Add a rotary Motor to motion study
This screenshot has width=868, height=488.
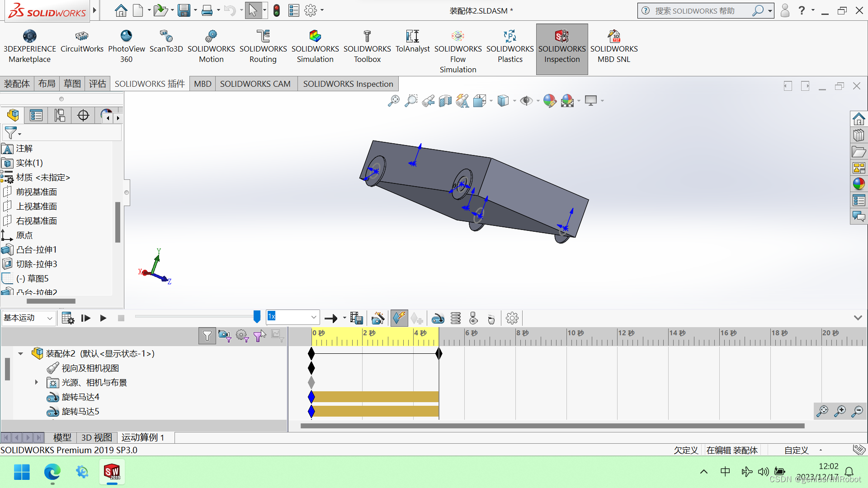point(438,319)
